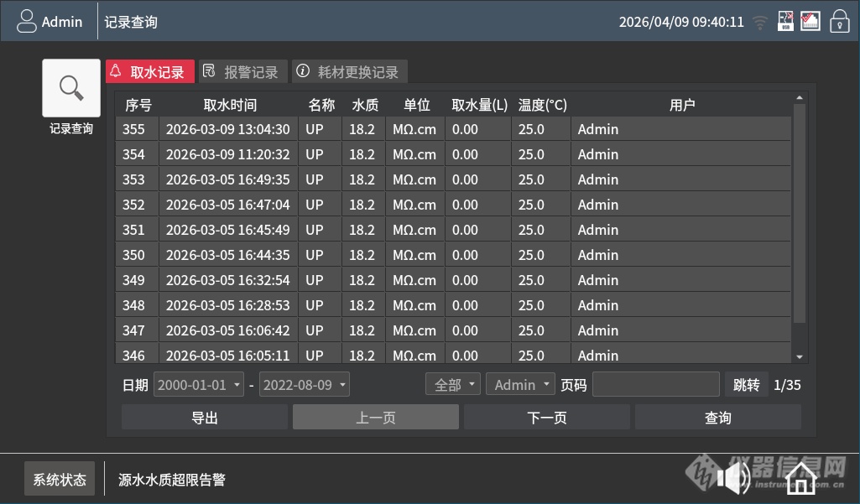This screenshot has height=504, width=860.
Task: Click the info icon on 耗材更换记录 tab
Action: pos(303,70)
